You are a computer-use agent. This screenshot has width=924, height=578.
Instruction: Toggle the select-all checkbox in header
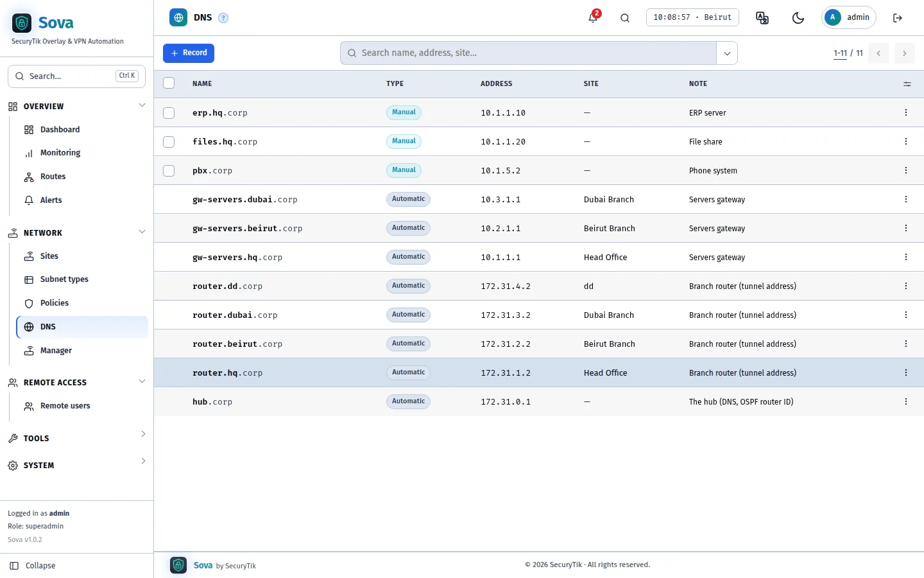[169, 83]
